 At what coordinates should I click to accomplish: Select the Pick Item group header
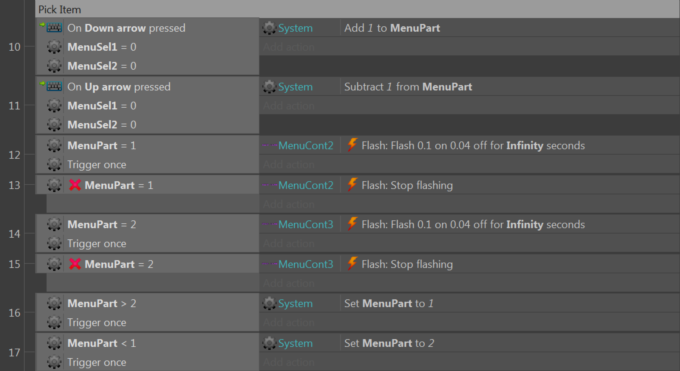(357, 9)
